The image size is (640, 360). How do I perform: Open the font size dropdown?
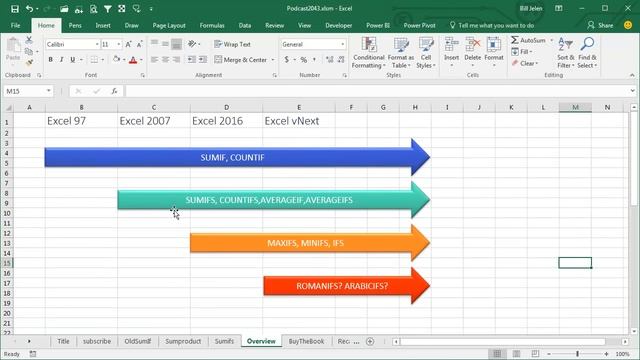119,44
